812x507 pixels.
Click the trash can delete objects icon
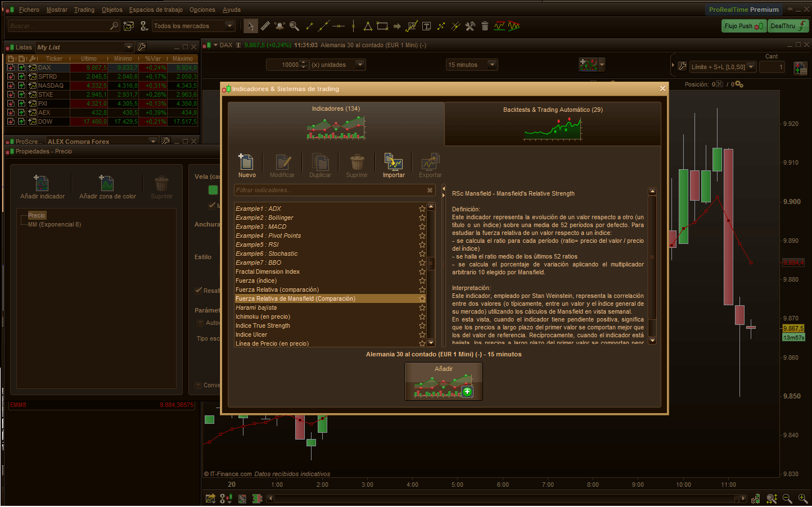(x=485, y=26)
